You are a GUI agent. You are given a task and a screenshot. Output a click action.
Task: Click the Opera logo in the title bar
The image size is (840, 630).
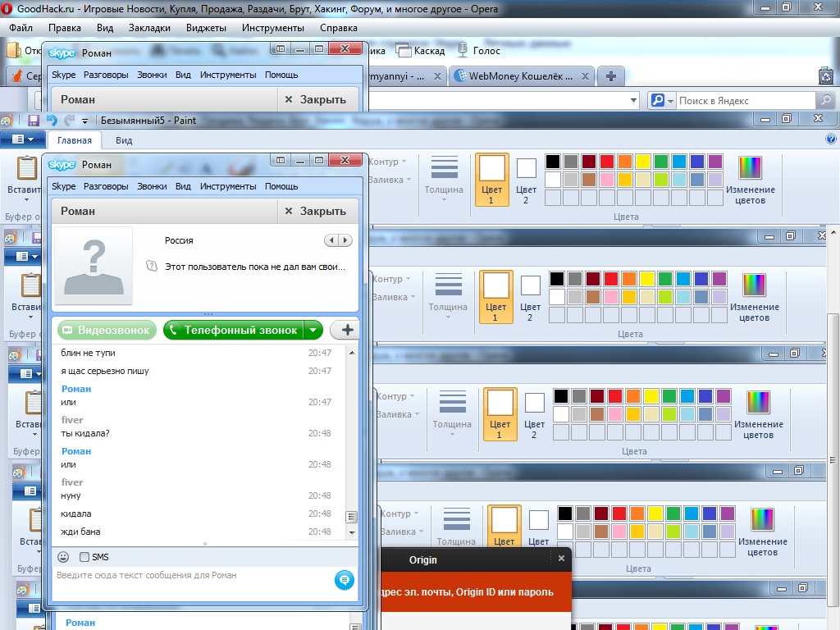[x=7, y=8]
